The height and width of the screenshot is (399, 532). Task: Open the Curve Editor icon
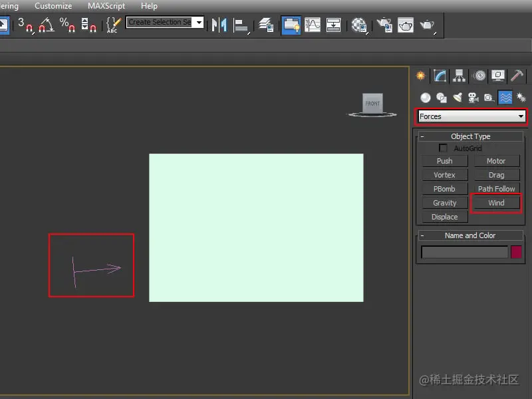313,25
